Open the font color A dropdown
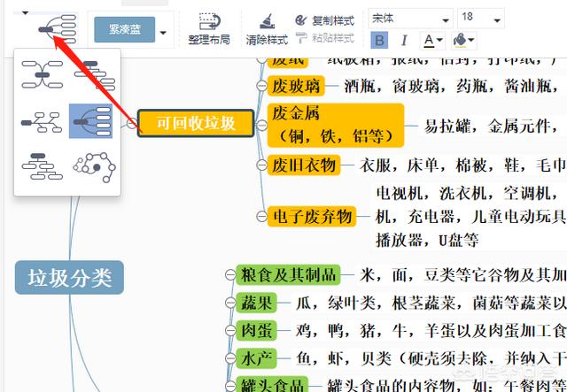567x392 pixels. pos(433,40)
